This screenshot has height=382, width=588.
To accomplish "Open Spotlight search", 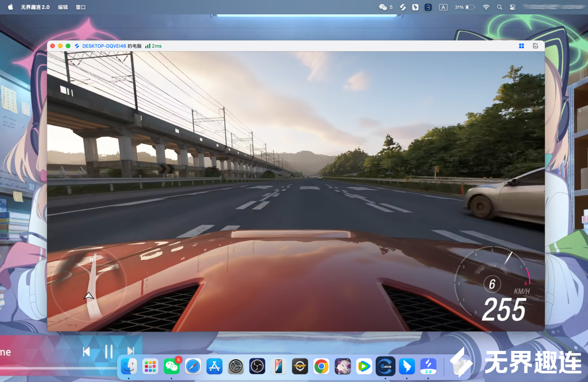I will (x=499, y=7).
